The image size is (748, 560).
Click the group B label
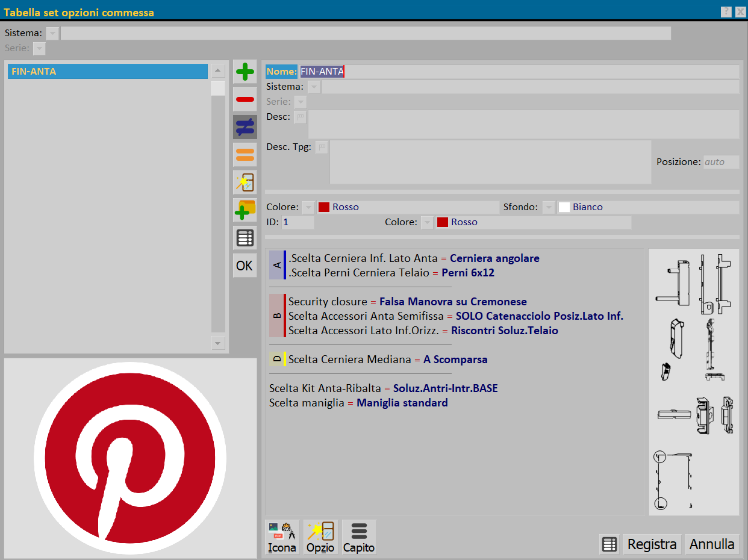276,316
